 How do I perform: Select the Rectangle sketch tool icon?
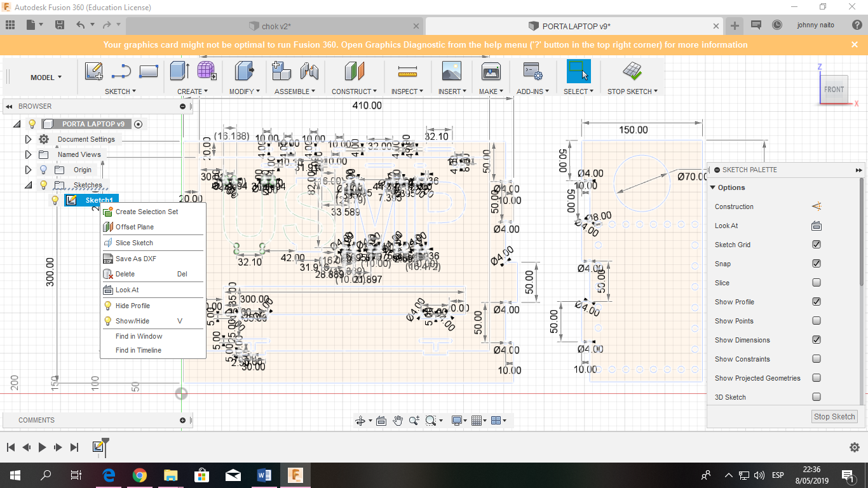148,71
